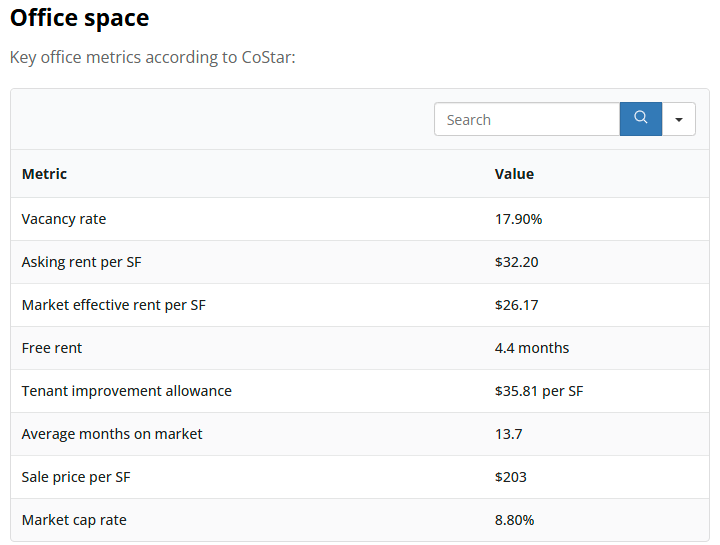Select the $32.20 value cell
Screen dimensions: 720x545
[x=517, y=262]
